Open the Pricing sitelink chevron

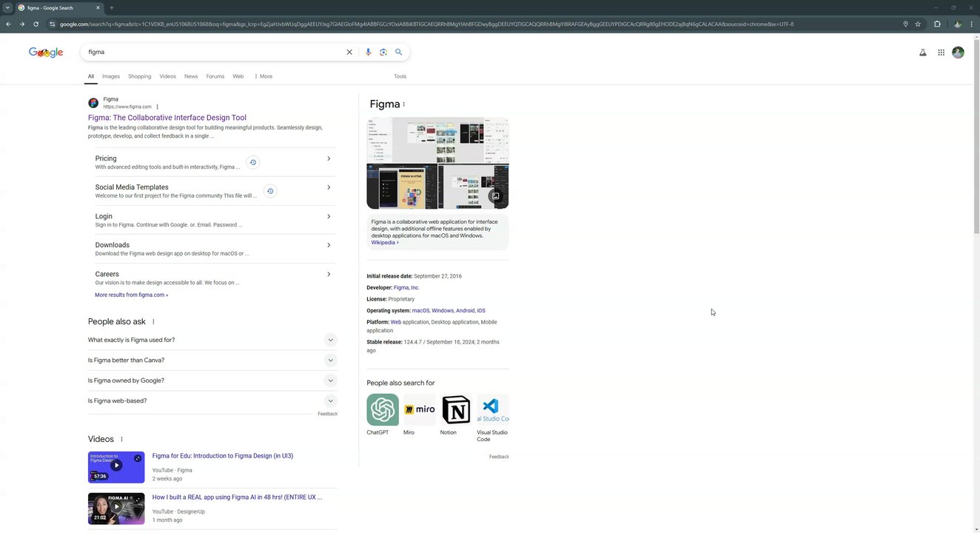(x=329, y=158)
